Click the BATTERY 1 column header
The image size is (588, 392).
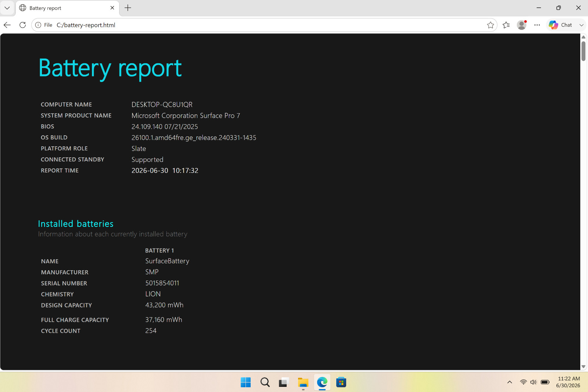159,250
